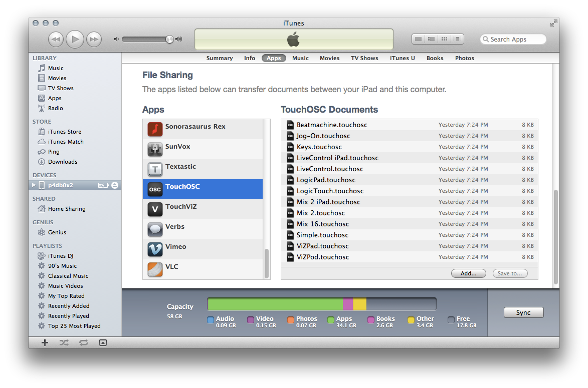
Task: Click the device battery status icon
Action: coord(103,185)
